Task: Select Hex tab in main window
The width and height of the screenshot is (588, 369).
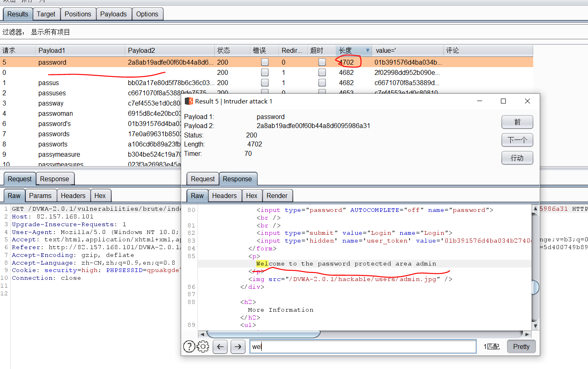Action: [100, 196]
